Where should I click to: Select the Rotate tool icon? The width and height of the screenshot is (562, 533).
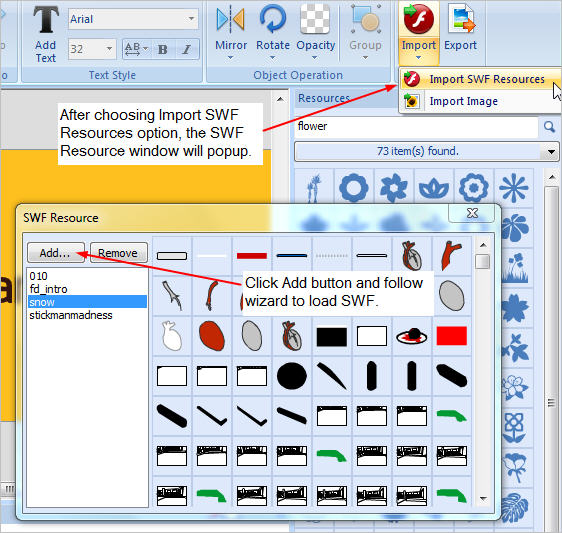273,19
